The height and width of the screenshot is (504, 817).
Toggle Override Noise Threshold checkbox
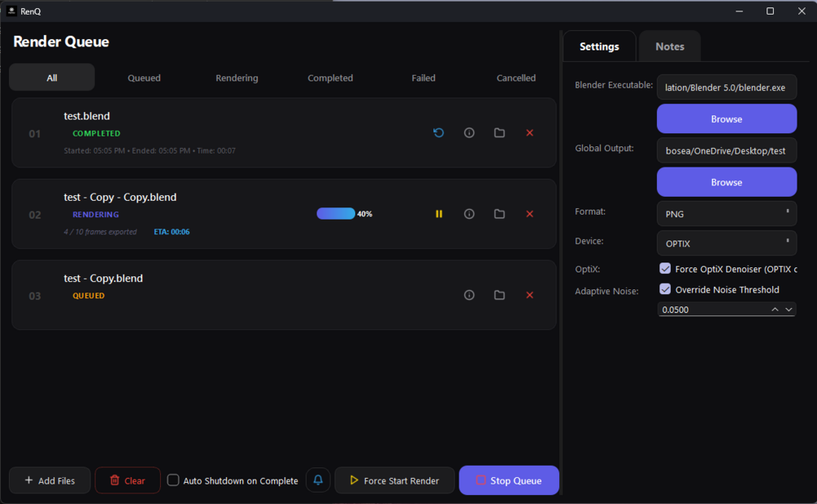point(665,289)
